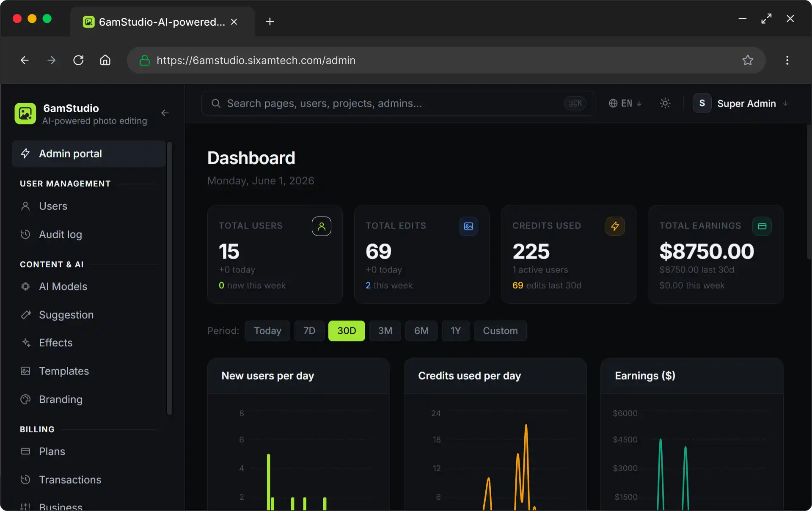Focus the search pages, users, projects field
Screen dimensions: 812x511
(398, 103)
